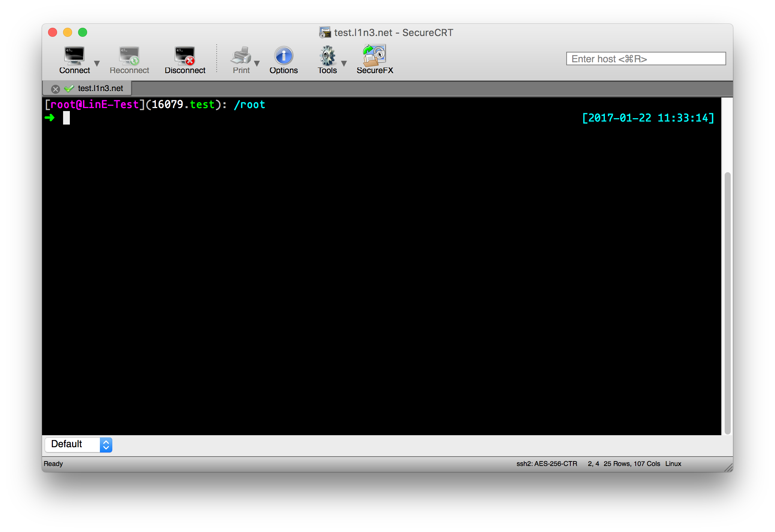The width and height of the screenshot is (775, 532).
Task: Click the terminal vertical scrollbar thumb
Action: point(727,302)
